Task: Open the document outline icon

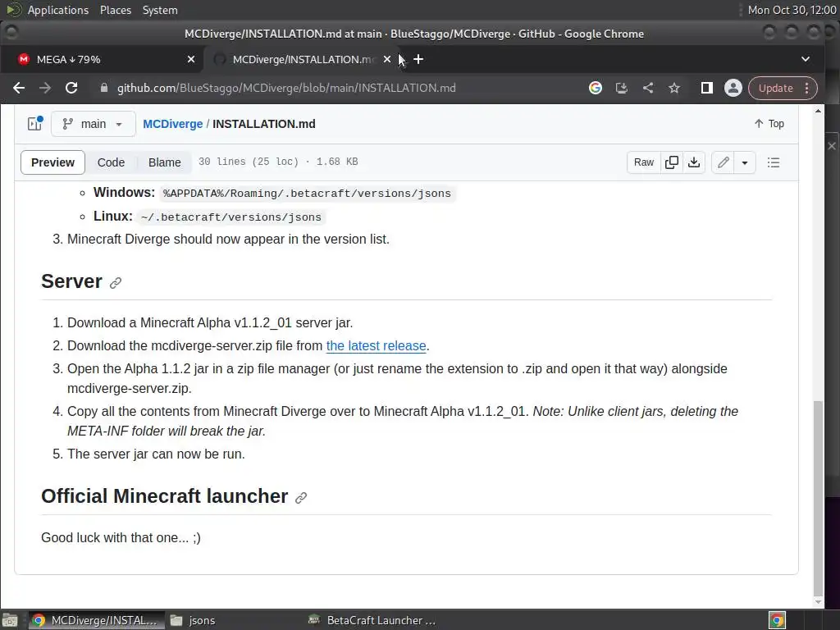Action: coord(773,162)
